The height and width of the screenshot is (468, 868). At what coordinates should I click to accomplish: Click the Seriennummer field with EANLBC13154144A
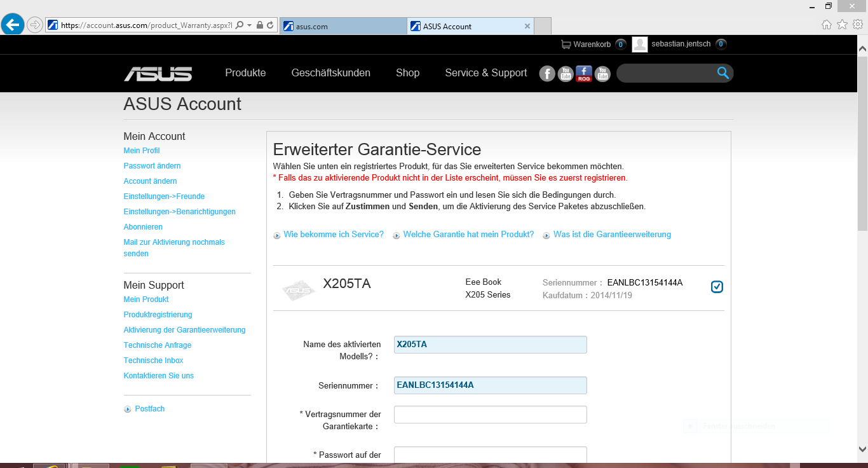[491, 385]
